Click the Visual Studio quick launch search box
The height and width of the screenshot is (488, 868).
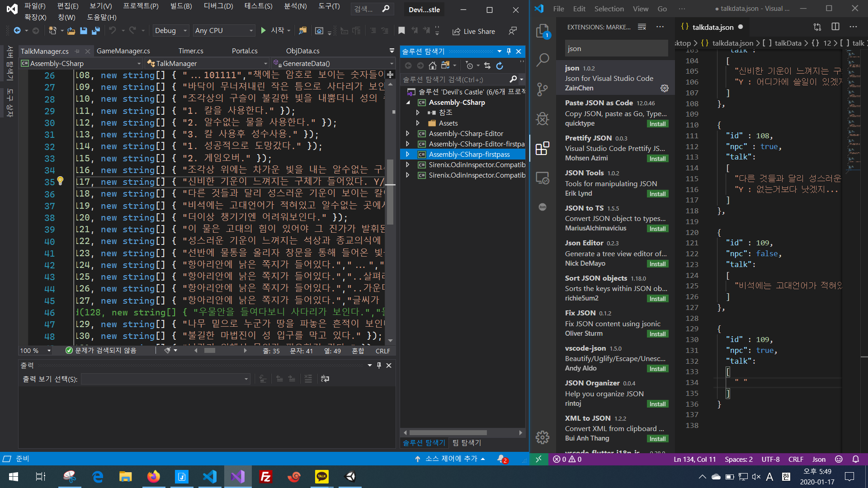click(372, 9)
